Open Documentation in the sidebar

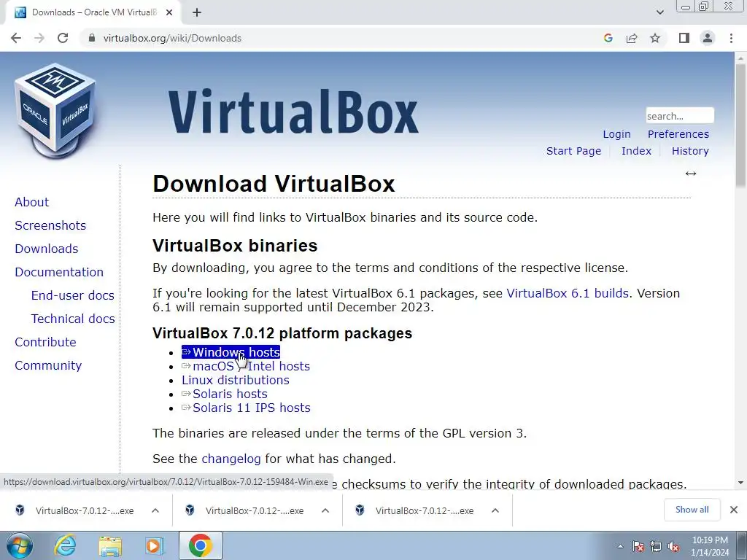[x=59, y=272]
